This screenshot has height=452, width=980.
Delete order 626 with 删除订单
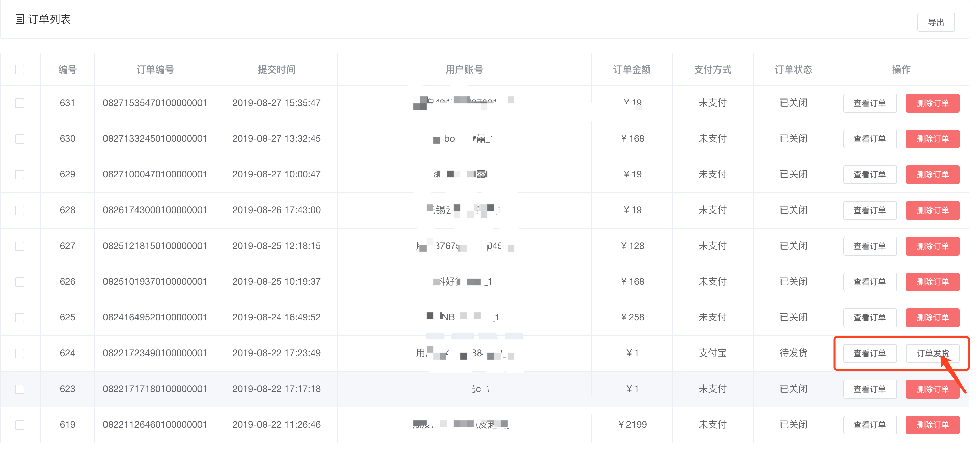(932, 282)
